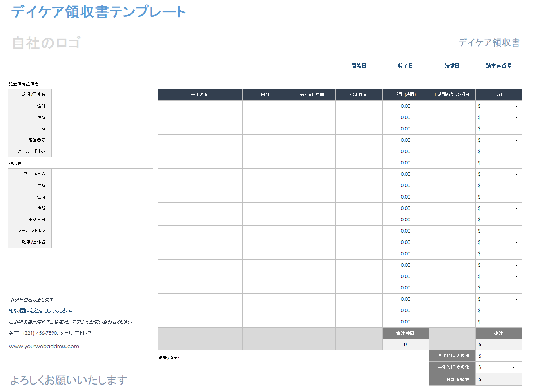Click the blank field beside フル ネーム
This screenshot has width=533, height=392.
point(102,174)
